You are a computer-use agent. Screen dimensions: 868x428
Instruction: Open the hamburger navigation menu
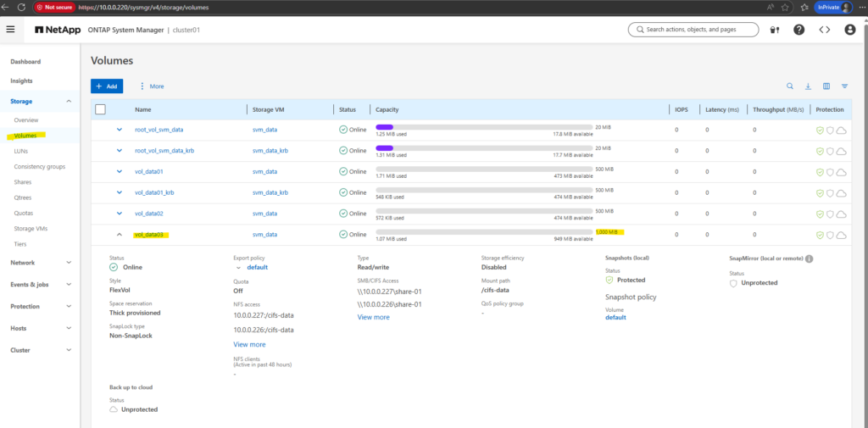[x=11, y=30]
